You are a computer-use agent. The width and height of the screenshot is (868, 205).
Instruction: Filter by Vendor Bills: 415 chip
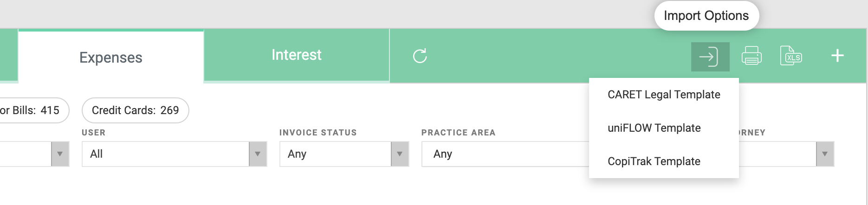[34, 110]
